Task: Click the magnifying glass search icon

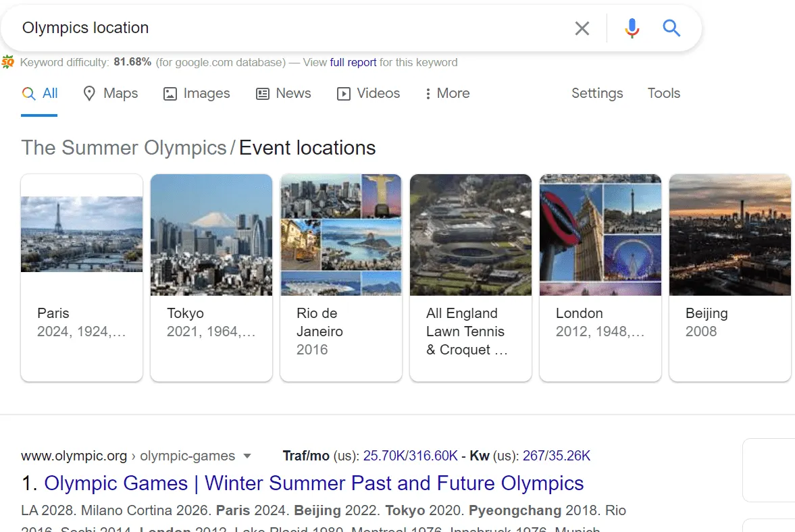Action: tap(671, 28)
